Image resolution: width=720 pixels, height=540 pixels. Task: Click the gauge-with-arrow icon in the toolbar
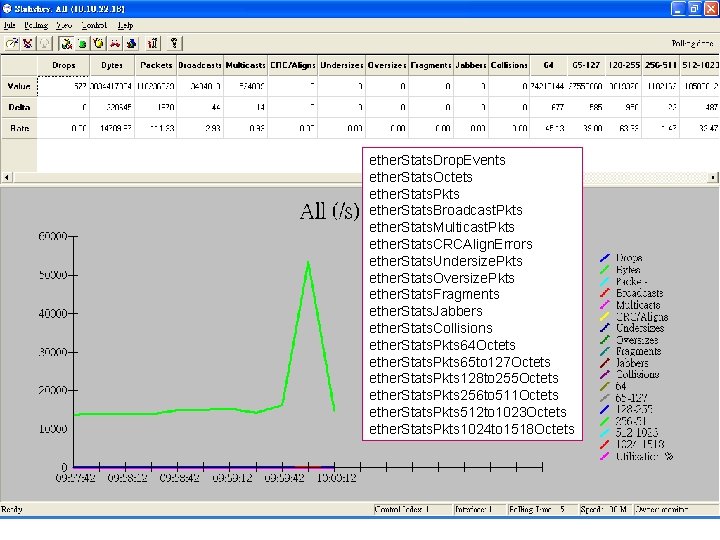pos(11,43)
